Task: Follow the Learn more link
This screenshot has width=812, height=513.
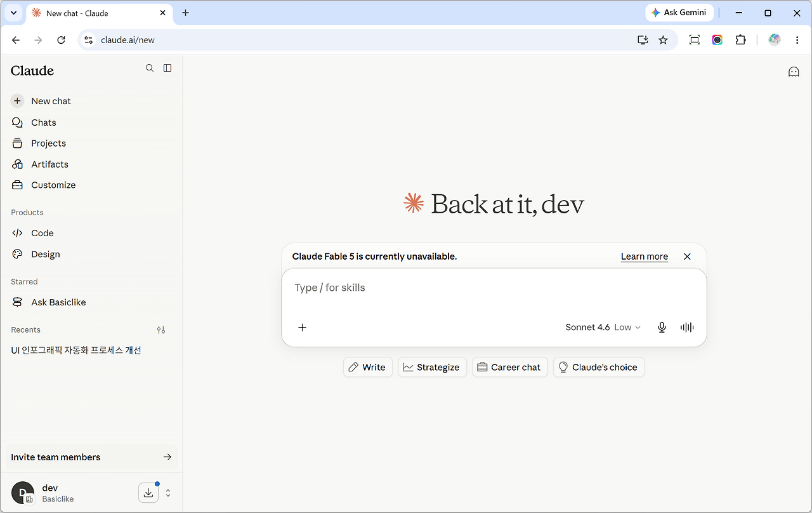Action: (645, 256)
